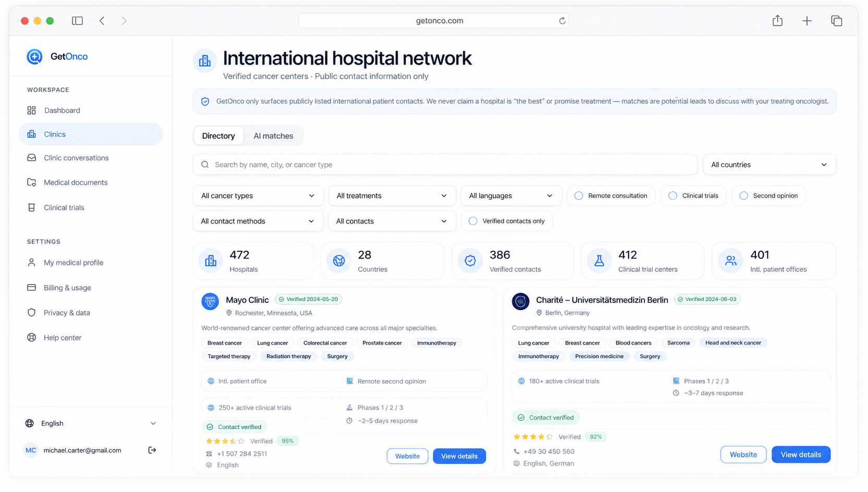
Task: Click Mayo Clinic phone number +1 507 284 2511
Action: pyautogui.click(x=242, y=454)
